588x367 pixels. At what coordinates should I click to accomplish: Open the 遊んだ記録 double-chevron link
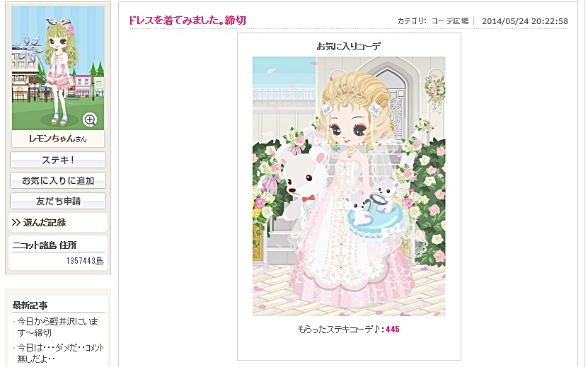[x=39, y=223]
